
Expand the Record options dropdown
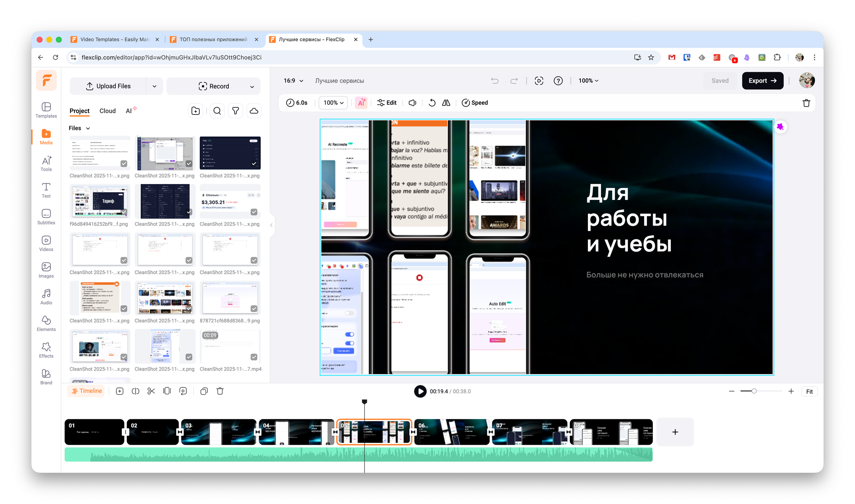coord(252,87)
